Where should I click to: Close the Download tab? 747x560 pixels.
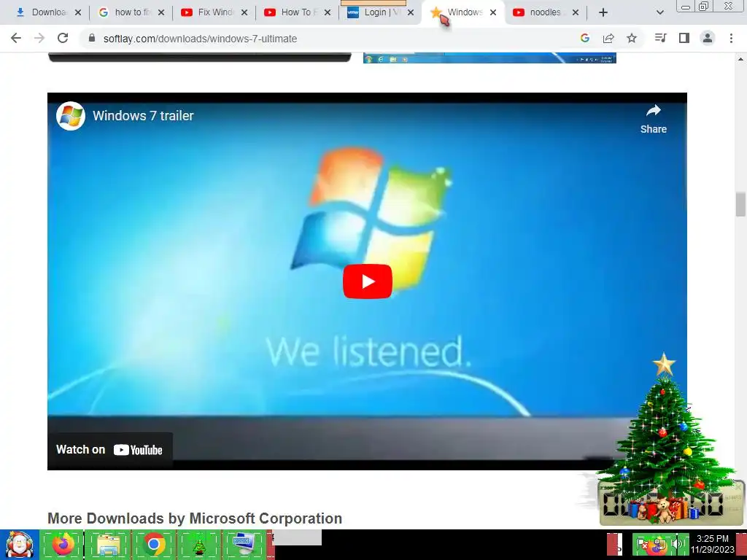(x=78, y=13)
